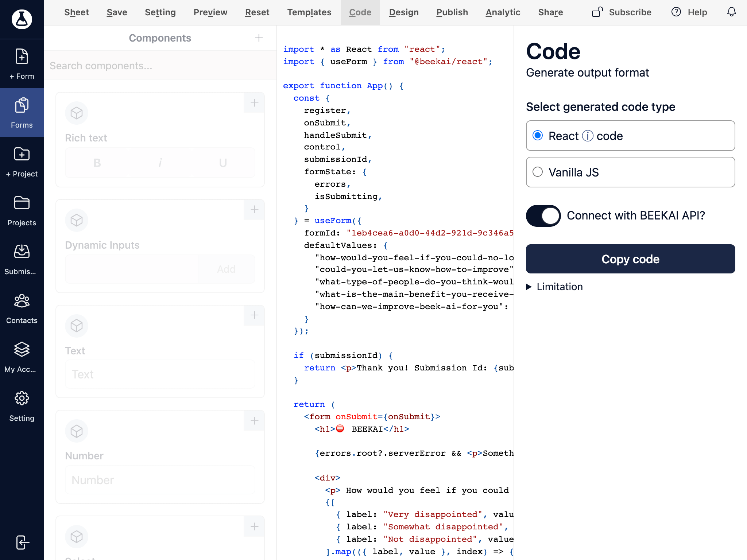Click the Copy code button
Image resolution: width=747 pixels, height=560 pixels.
tap(630, 259)
